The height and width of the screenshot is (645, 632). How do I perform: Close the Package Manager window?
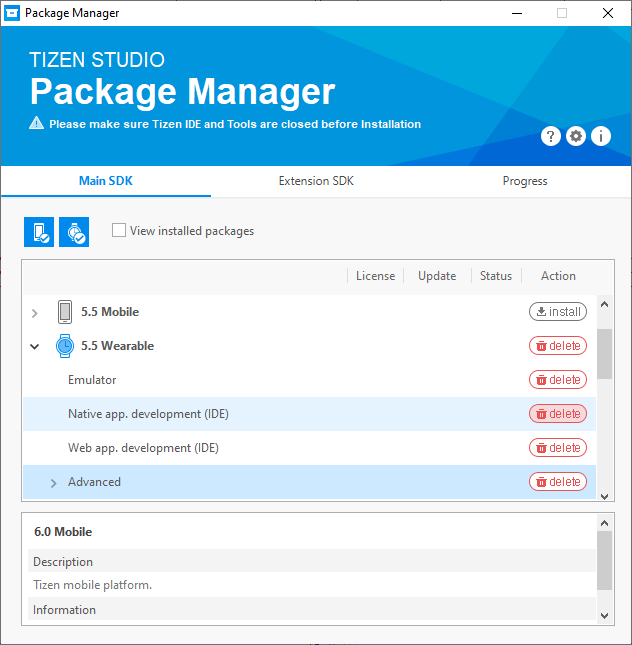coord(608,13)
